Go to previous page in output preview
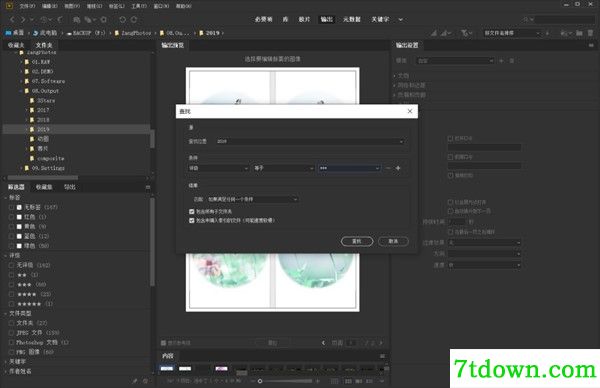Screen dimensions: 600x388 tap(324, 343)
